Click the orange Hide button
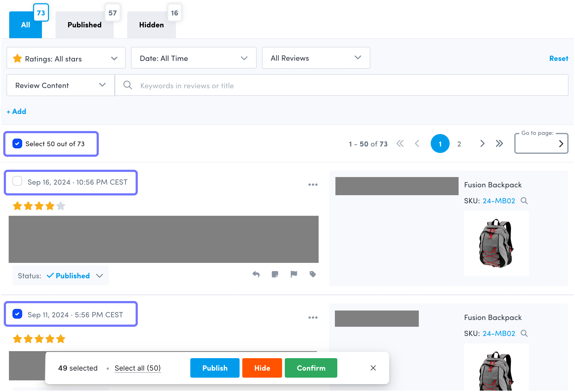The height and width of the screenshot is (392, 575). pos(262,368)
